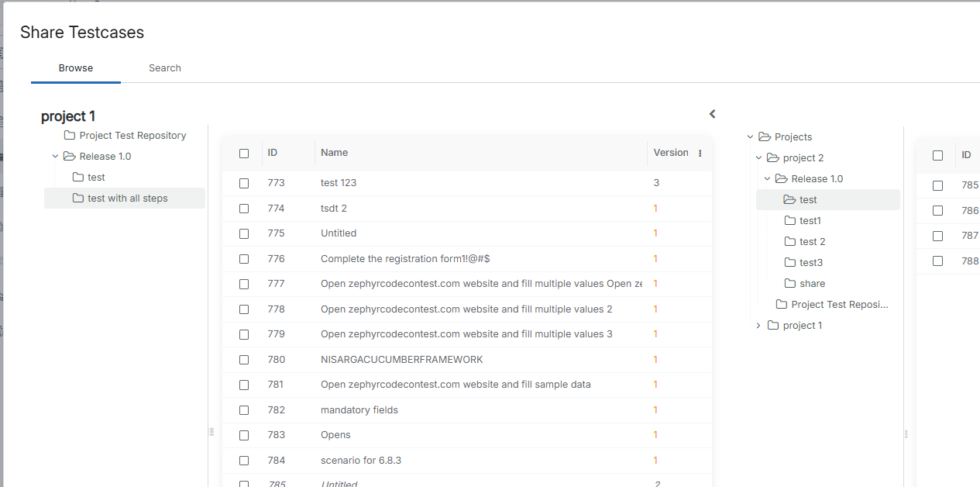Select the Browse tab
This screenshot has width=980, height=487.
pos(76,68)
